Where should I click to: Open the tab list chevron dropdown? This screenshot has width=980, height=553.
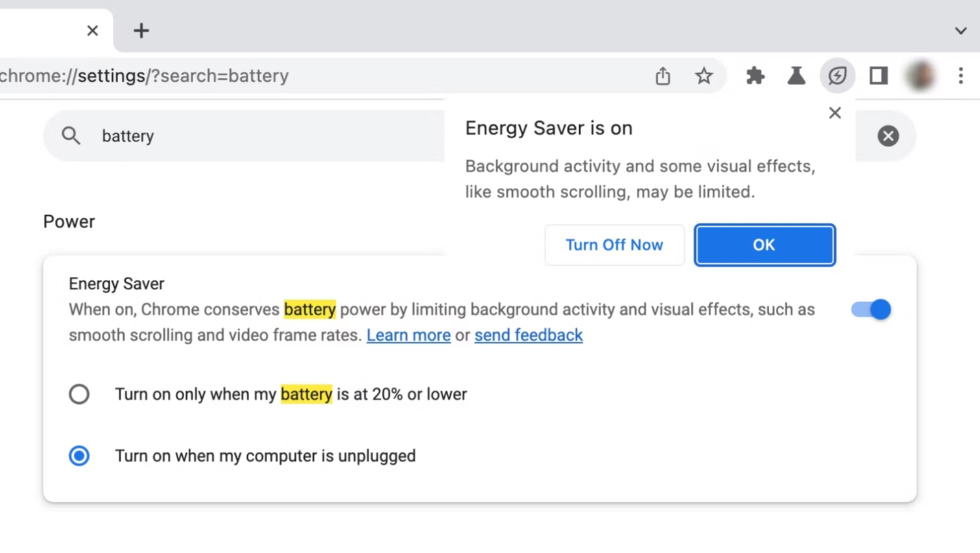tap(961, 30)
